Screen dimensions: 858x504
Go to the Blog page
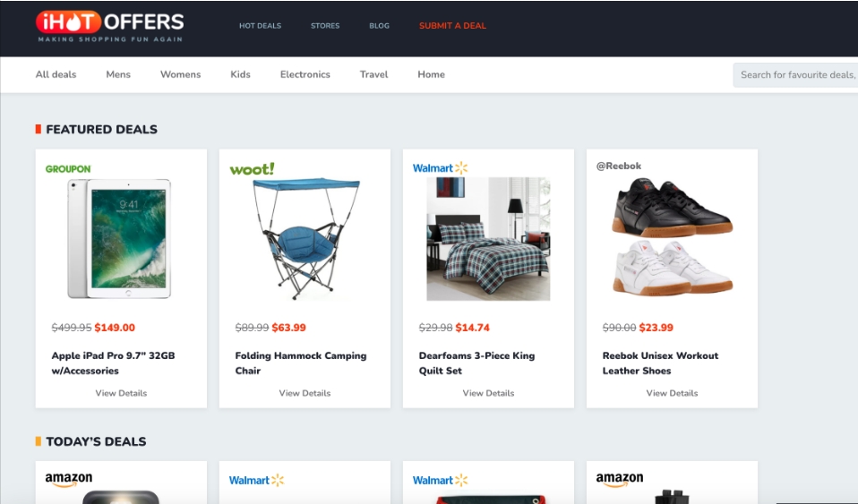point(379,26)
